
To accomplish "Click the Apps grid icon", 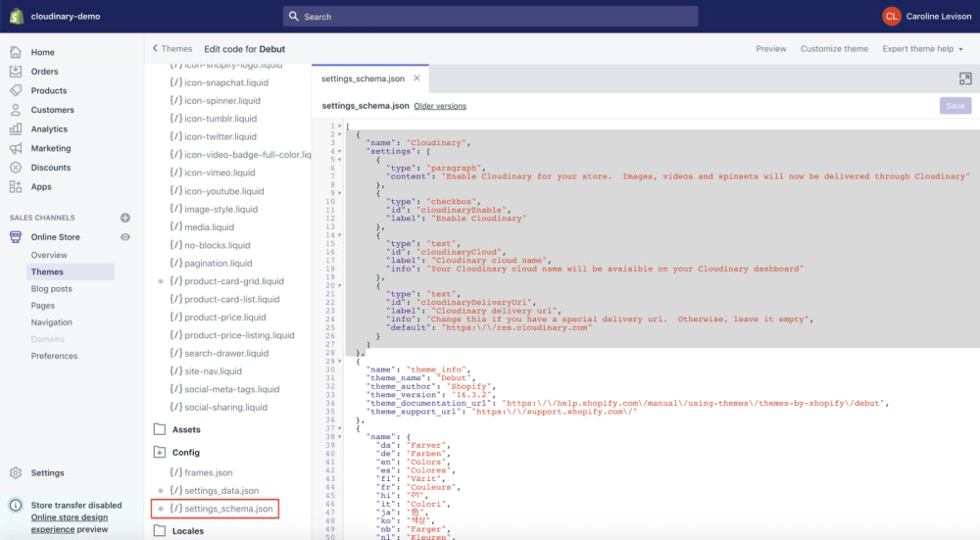I will 16,186.
